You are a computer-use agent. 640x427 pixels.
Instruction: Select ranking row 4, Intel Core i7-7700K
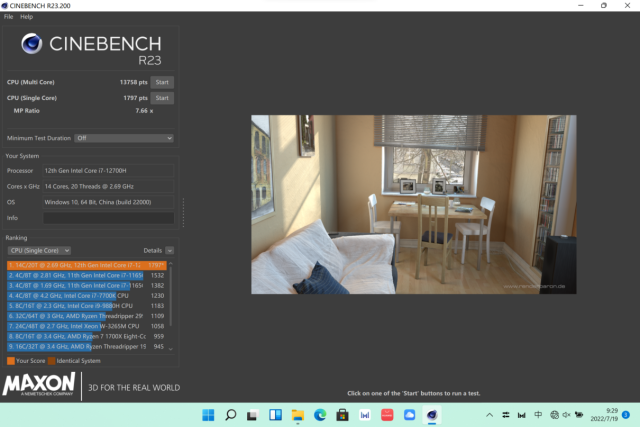pos(87,296)
